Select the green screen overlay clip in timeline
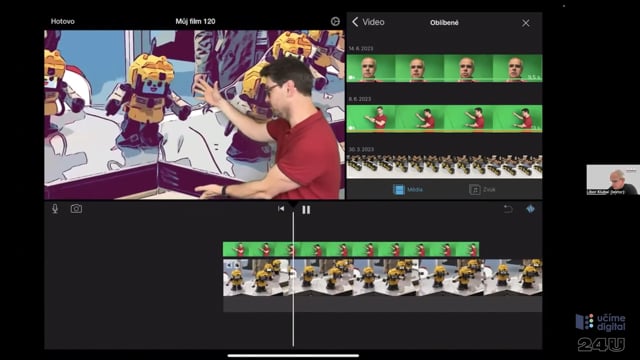Screen dimensions: 640x360 coord(351,249)
